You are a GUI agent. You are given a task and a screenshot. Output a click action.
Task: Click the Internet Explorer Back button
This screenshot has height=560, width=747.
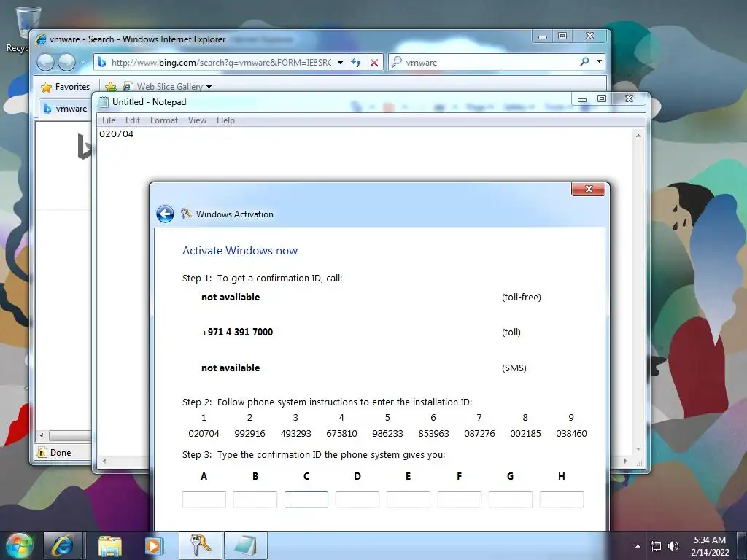pos(45,63)
